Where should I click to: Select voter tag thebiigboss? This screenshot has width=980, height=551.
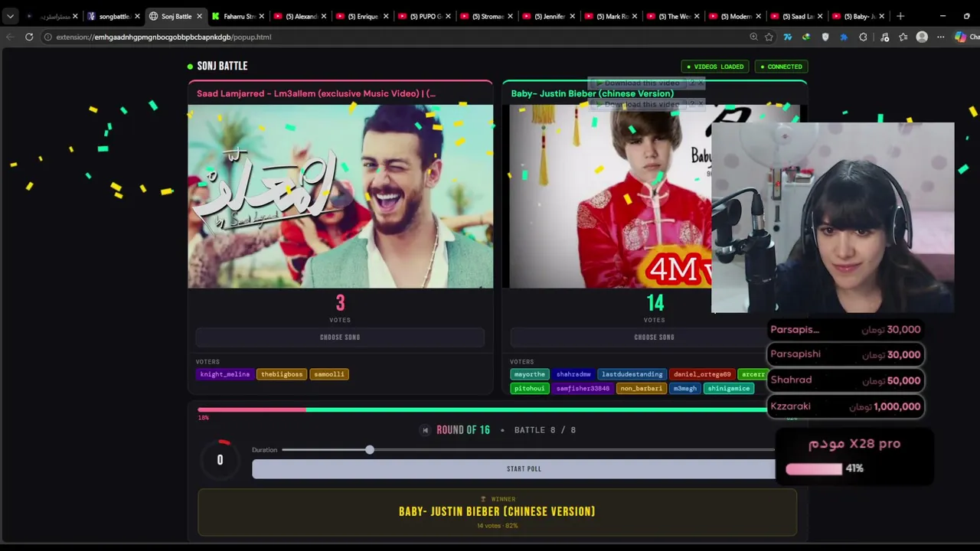[282, 374]
